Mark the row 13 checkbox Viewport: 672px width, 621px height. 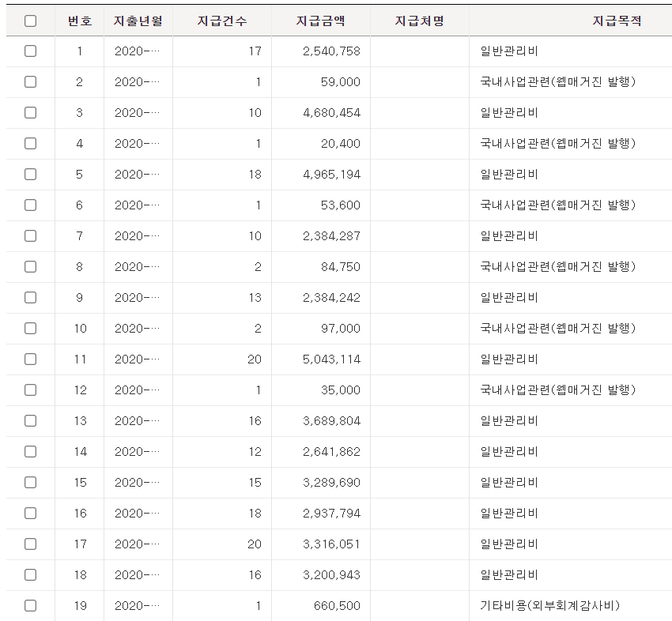30,421
